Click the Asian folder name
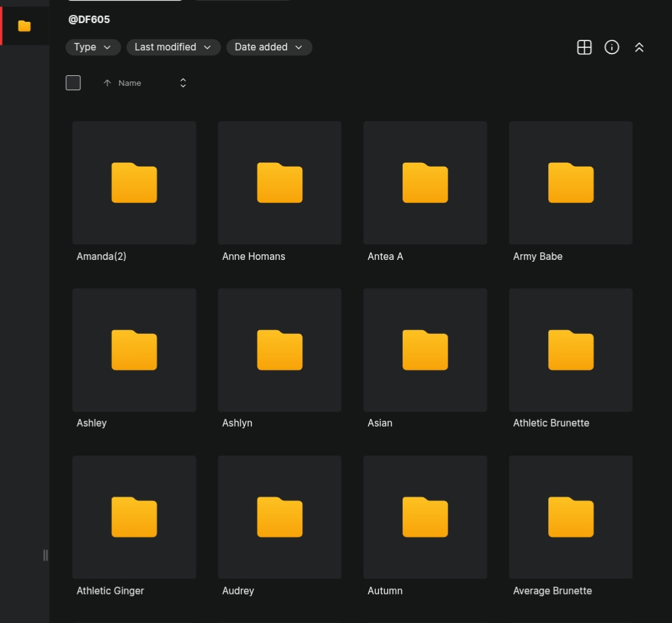The width and height of the screenshot is (672, 623). click(x=380, y=423)
